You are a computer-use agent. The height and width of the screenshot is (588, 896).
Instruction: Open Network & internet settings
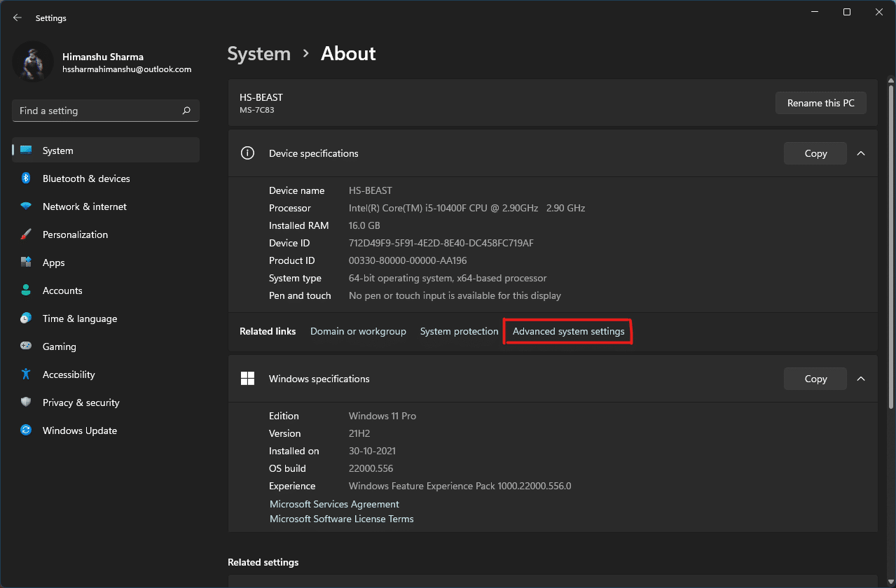[106, 206]
